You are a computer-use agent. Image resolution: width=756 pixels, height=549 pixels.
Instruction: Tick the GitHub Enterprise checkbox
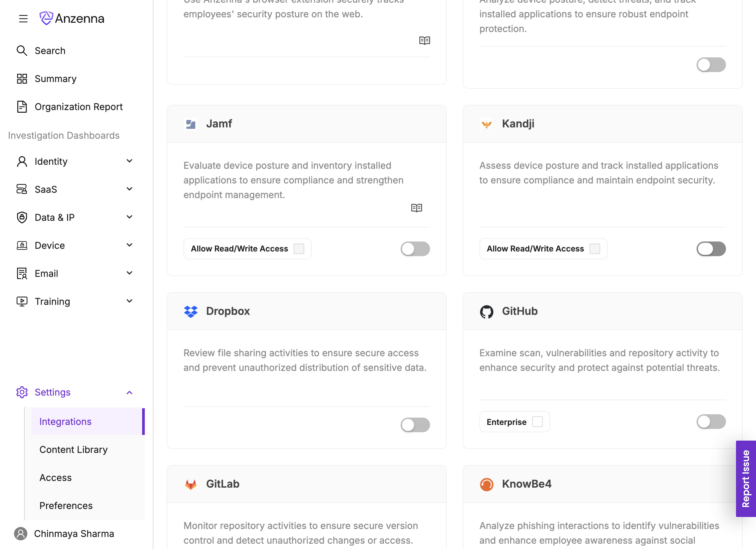point(537,422)
